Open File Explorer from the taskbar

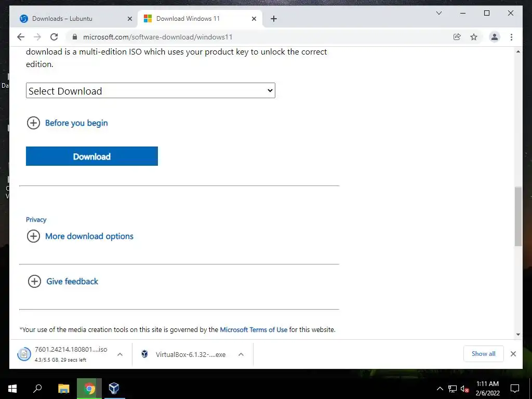click(x=63, y=389)
